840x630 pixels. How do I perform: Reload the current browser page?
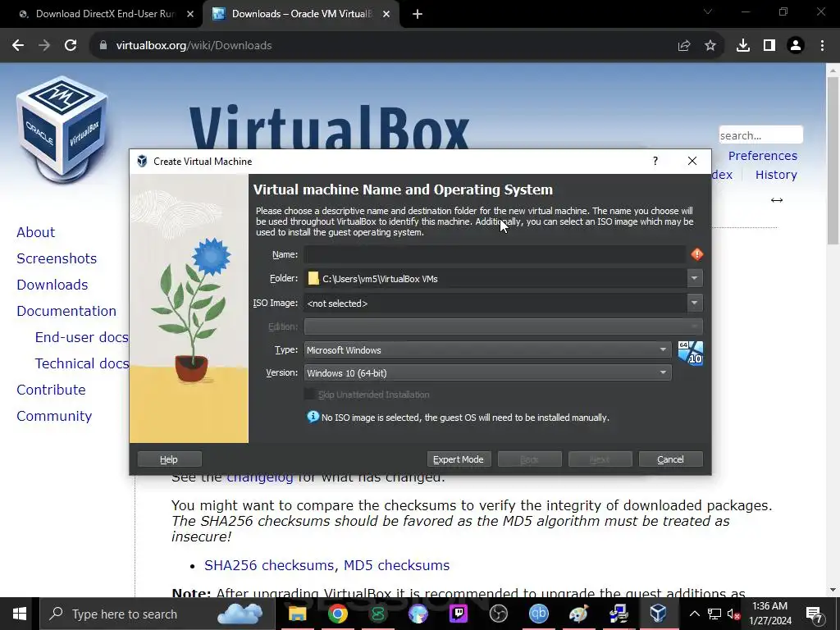click(x=71, y=46)
